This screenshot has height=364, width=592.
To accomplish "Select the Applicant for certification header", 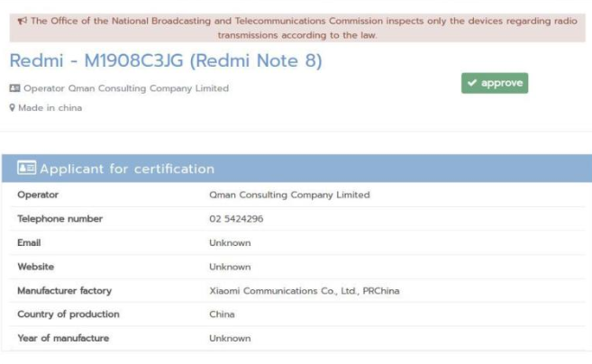I will point(296,168).
